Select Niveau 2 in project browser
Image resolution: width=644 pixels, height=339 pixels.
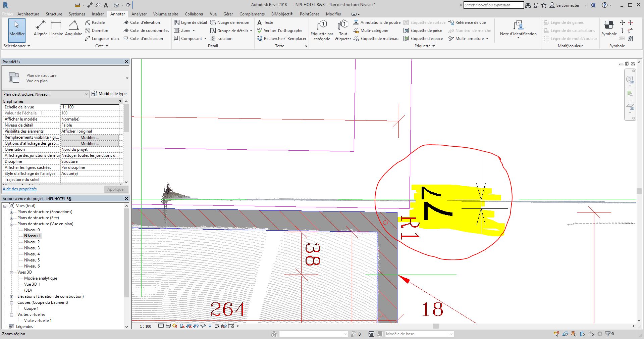(32, 242)
